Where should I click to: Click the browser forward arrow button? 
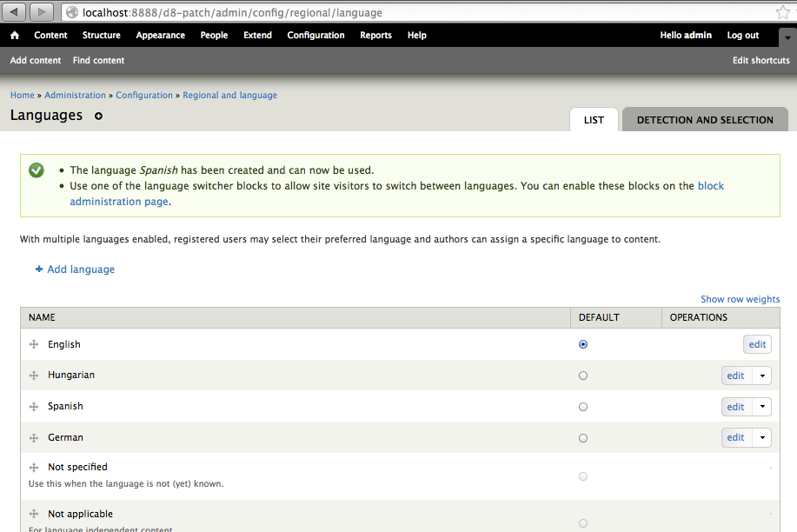coord(42,12)
